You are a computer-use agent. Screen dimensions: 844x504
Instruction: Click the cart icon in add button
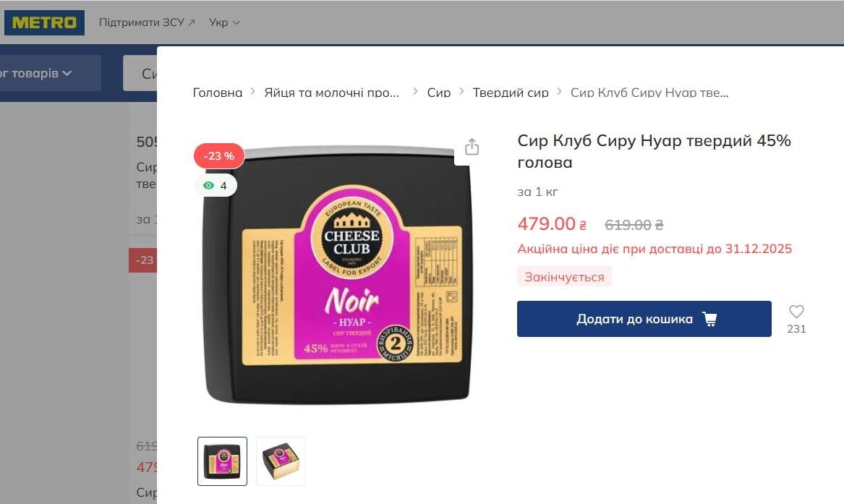click(709, 319)
